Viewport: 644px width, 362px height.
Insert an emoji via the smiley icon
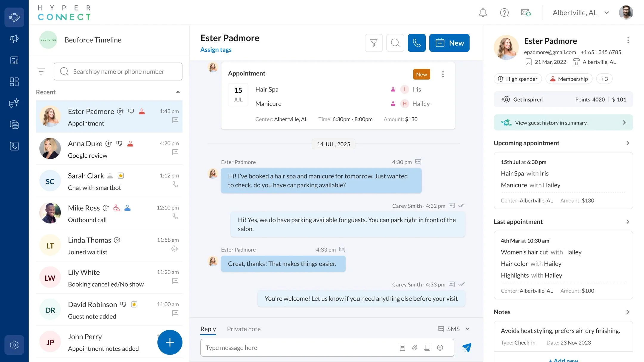click(x=440, y=347)
